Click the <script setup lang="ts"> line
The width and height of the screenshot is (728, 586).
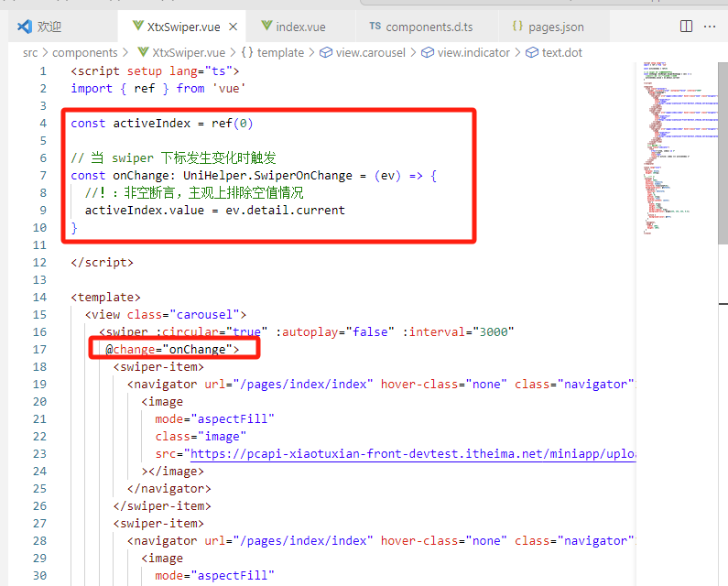coord(155,71)
